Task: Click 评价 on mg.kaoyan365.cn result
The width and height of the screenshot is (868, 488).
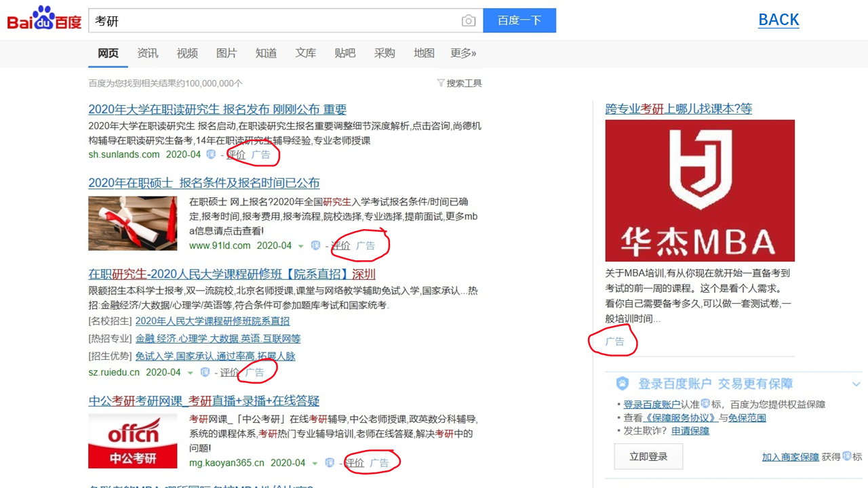Action: (x=355, y=463)
